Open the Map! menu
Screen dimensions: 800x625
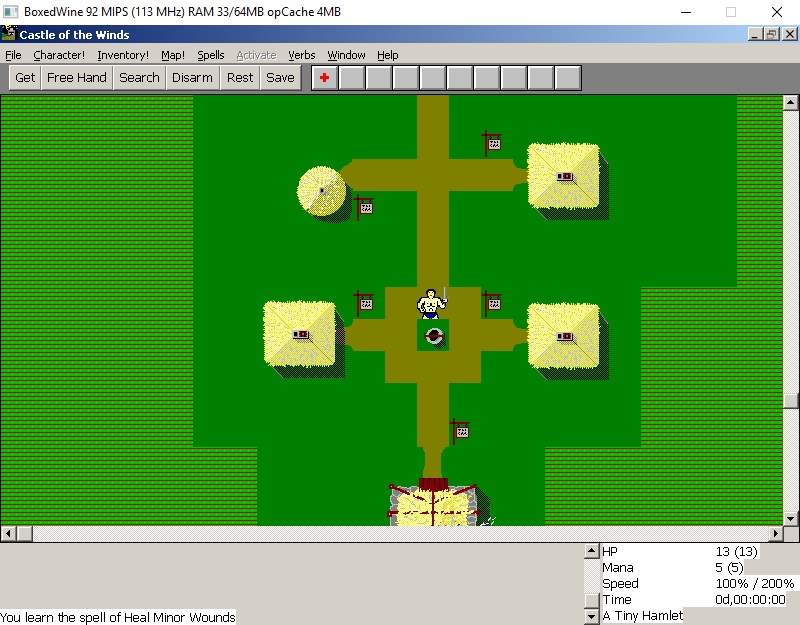(173, 55)
